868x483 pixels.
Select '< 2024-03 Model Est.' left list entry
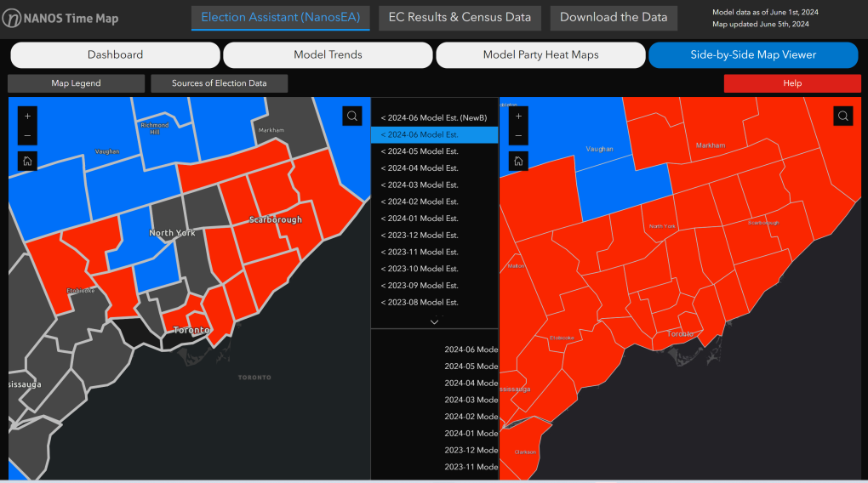coord(435,185)
